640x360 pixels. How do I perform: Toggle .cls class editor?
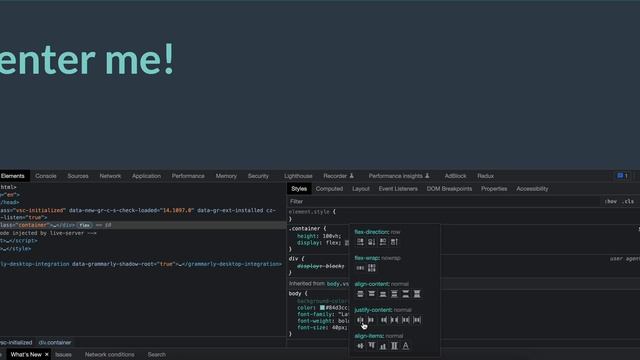tap(628, 201)
